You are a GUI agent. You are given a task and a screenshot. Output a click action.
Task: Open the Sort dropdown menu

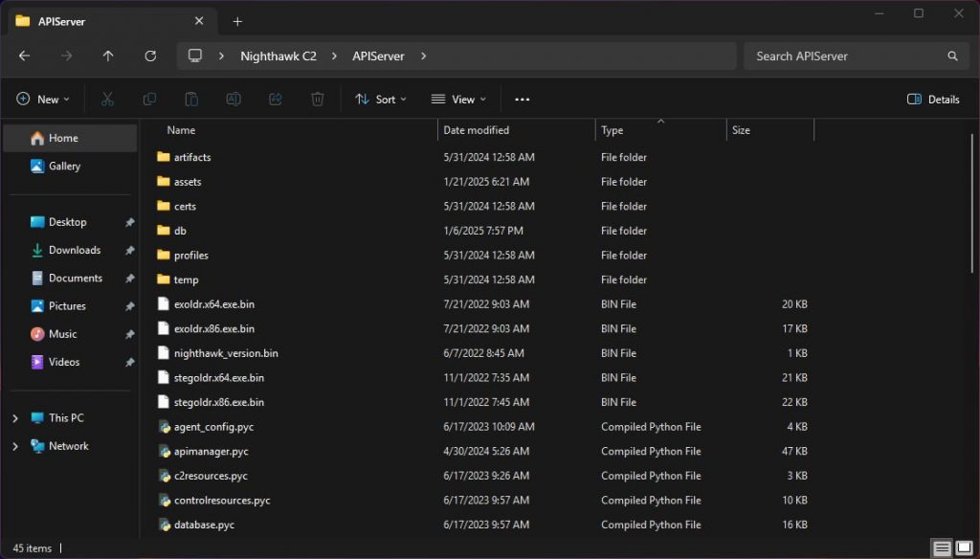click(381, 100)
